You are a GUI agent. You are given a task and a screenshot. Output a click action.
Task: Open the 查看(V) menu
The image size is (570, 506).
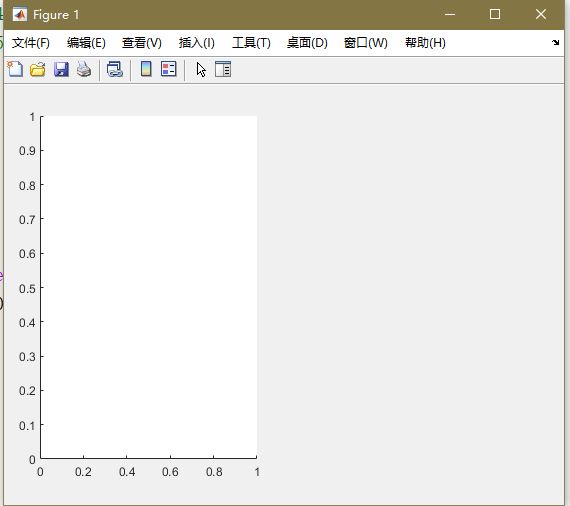point(141,43)
